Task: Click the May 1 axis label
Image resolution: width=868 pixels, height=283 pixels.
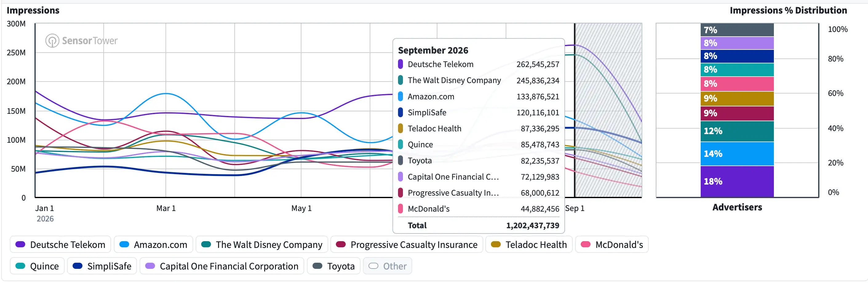Action: 301,208
